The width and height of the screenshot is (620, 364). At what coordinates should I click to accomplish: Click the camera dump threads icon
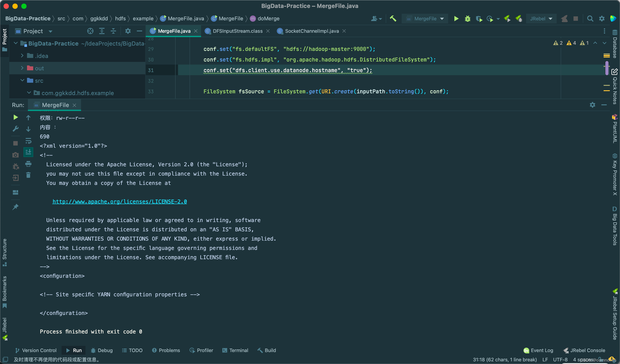[x=15, y=155]
